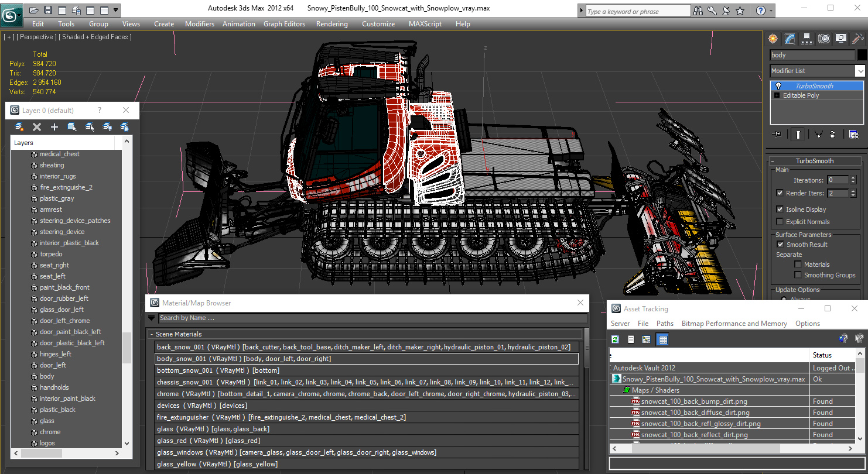Image resolution: width=868 pixels, height=474 pixels.
Task: Click the Layers column header
Action: 63,143
